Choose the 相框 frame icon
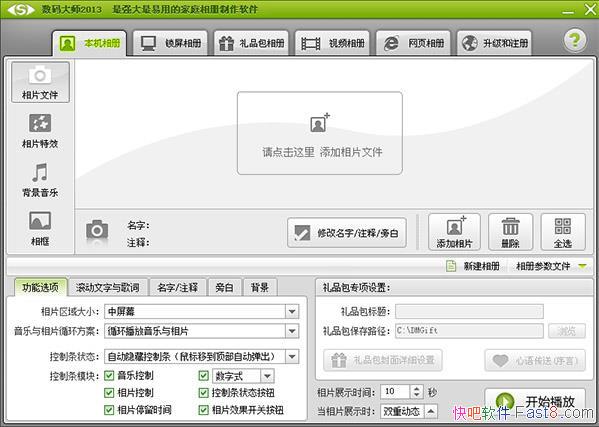599x427 pixels. pos(40,228)
